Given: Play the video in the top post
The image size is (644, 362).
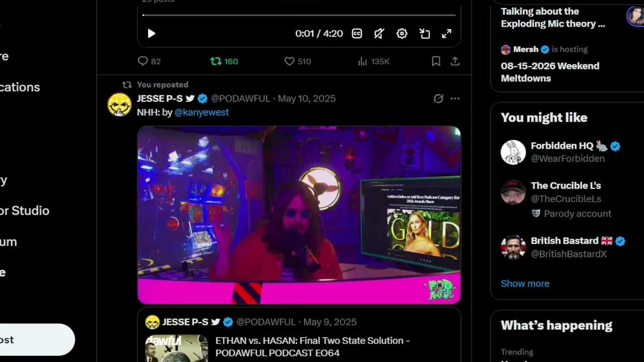Looking at the screenshot, I should [151, 34].
